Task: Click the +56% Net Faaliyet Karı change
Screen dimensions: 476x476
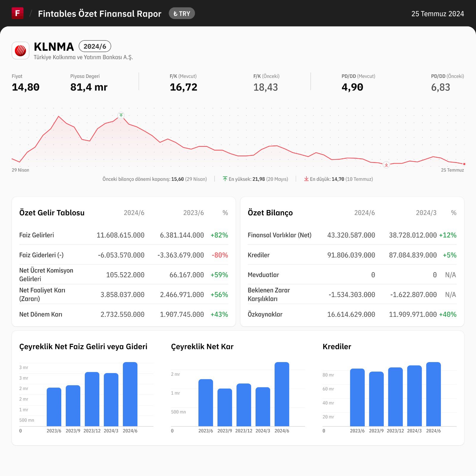Action: pyautogui.click(x=219, y=295)
